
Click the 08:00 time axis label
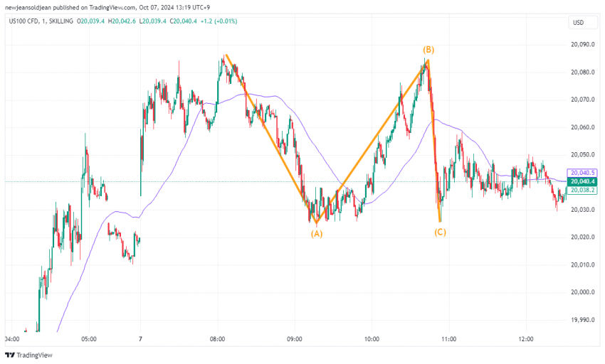pos(218,339)
